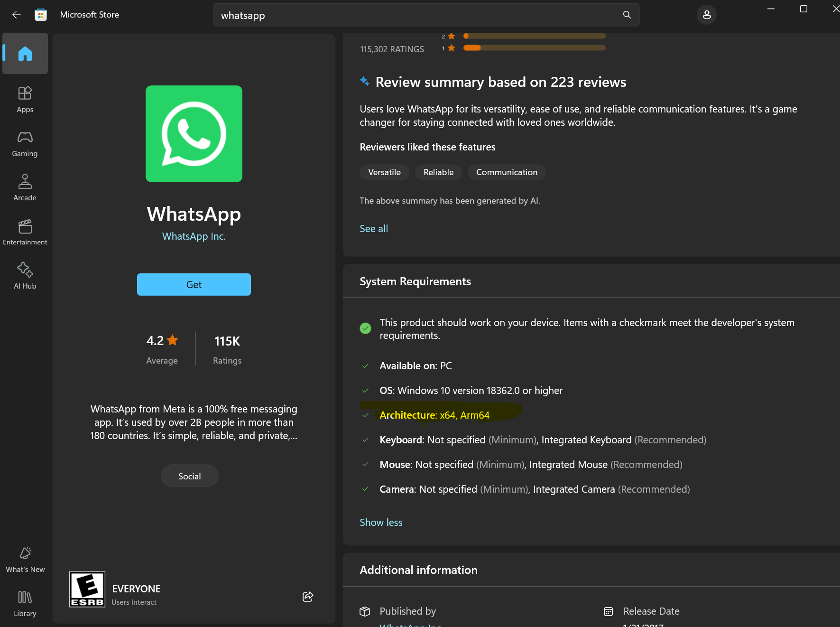Viewport: 840px width, 627px height.
Task: Open the user profile account icon
Action: [x=706, y=15]
